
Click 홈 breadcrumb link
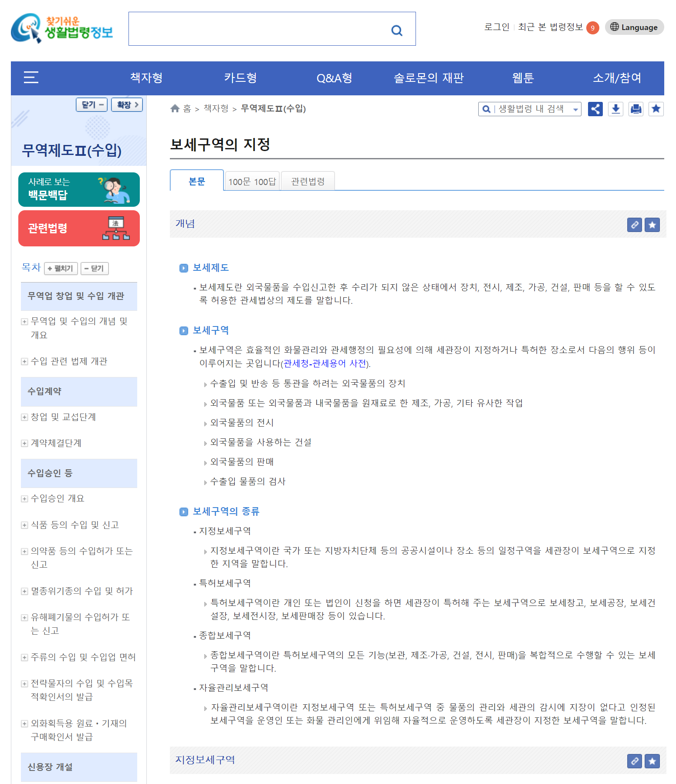(187, 108)
